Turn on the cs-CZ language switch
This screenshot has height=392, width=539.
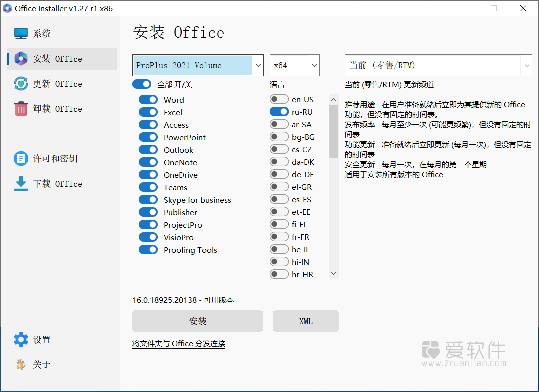point(279,149)
